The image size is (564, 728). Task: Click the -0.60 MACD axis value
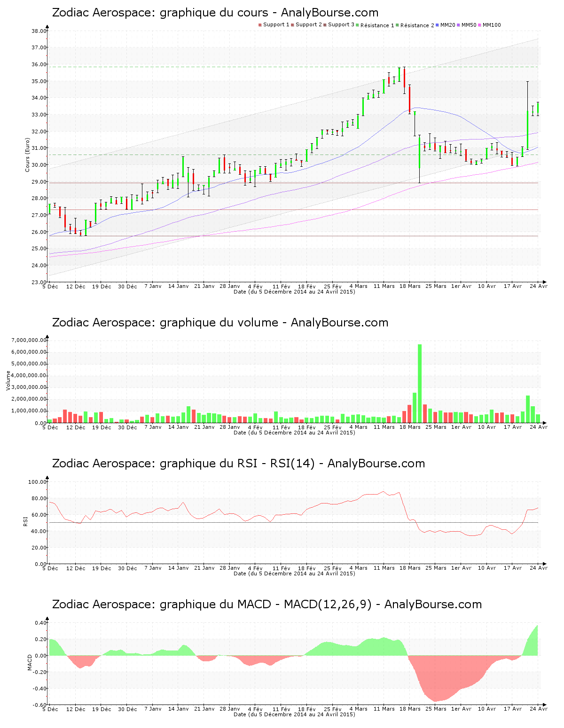click(40, 705)
